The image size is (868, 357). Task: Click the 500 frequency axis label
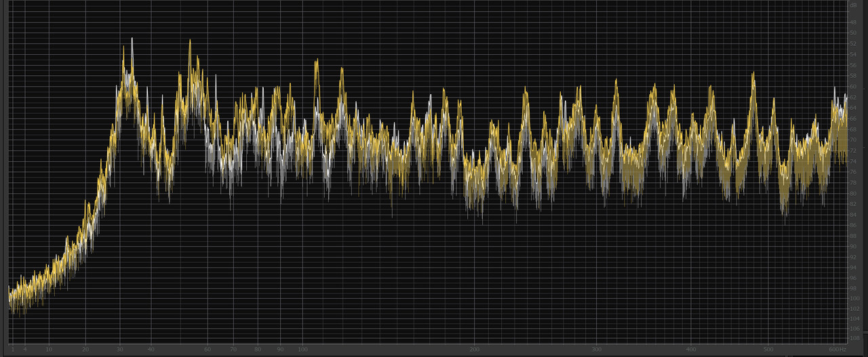coord(767,350)
